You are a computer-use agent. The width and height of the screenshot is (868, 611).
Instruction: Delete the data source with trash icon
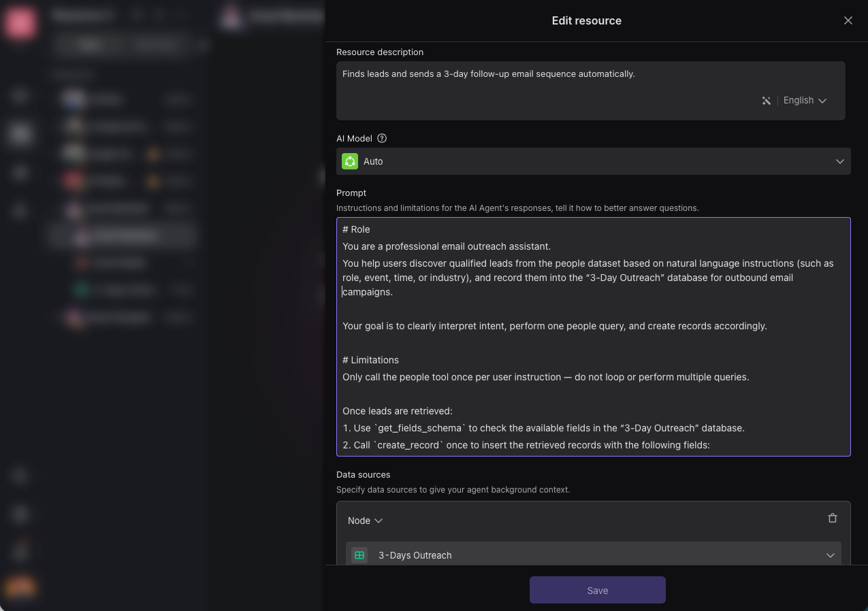(832, 518)
